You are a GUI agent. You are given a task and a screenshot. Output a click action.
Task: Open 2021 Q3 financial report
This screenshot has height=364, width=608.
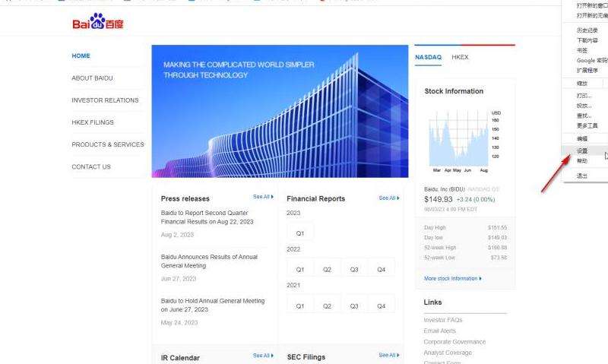[x=354, y=305]
